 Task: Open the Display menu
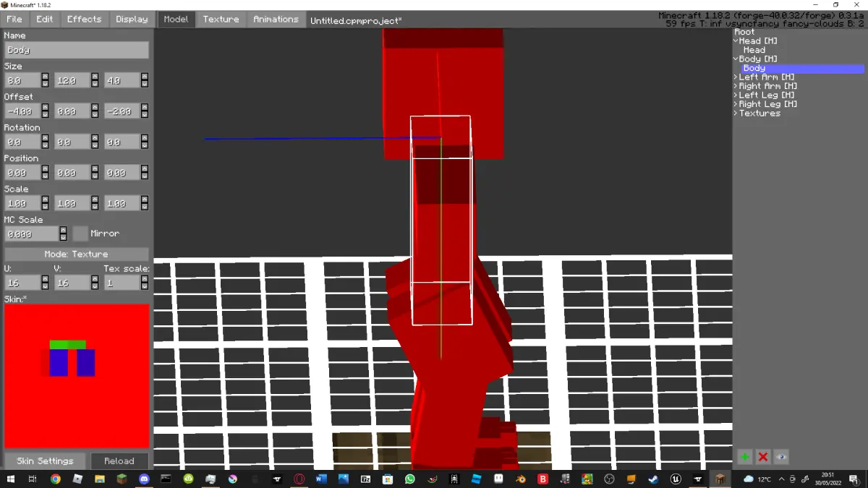(x=132, y=19)
